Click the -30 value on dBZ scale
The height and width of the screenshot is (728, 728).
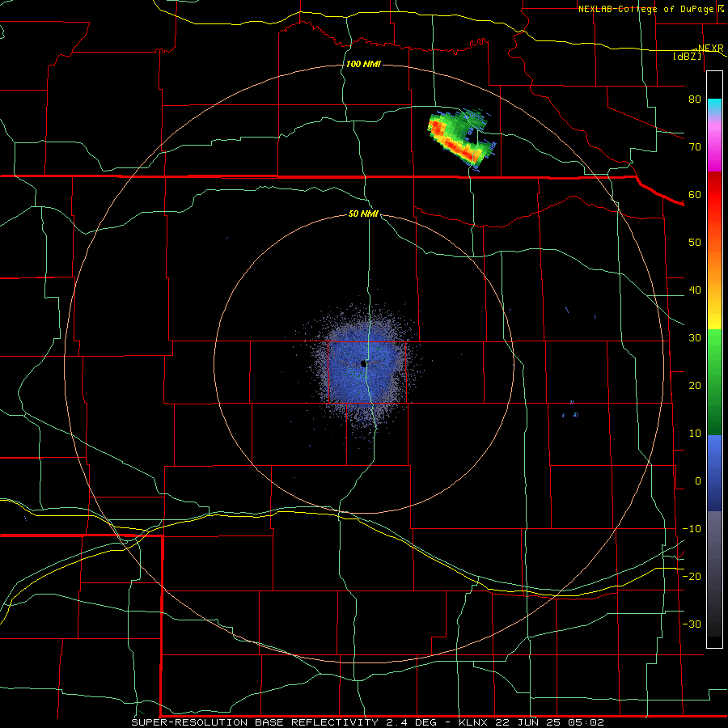click(692, 624)
